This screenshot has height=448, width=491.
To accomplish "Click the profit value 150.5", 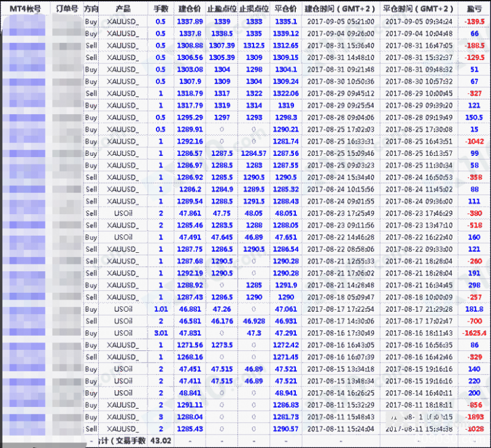I will (x=474, y=117).
